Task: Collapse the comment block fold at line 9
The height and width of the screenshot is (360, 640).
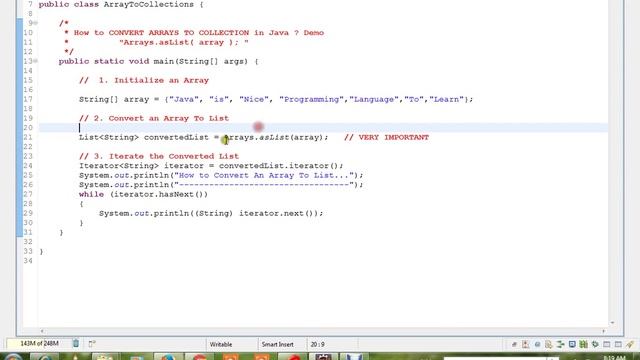Action: (x=36, y=23)
